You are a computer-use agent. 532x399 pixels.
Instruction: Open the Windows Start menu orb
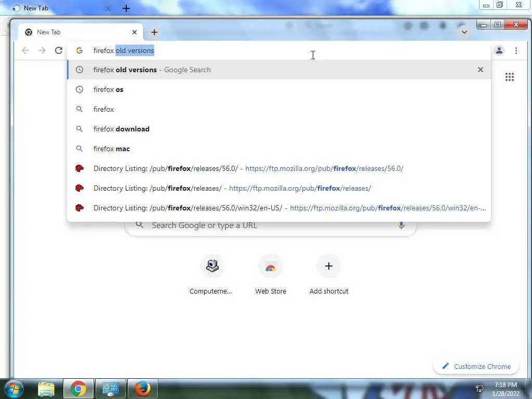coord(14,389)
